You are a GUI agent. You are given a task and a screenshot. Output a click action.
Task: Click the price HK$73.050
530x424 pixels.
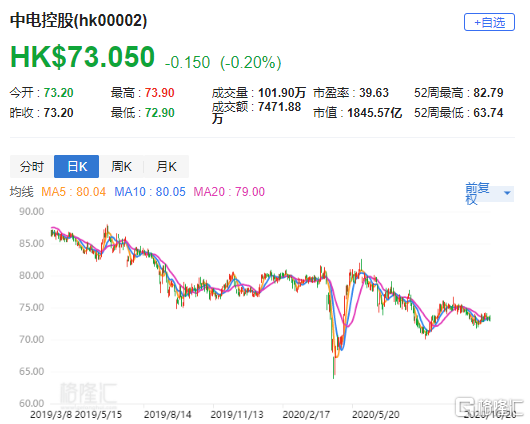[x=82, y=57]
